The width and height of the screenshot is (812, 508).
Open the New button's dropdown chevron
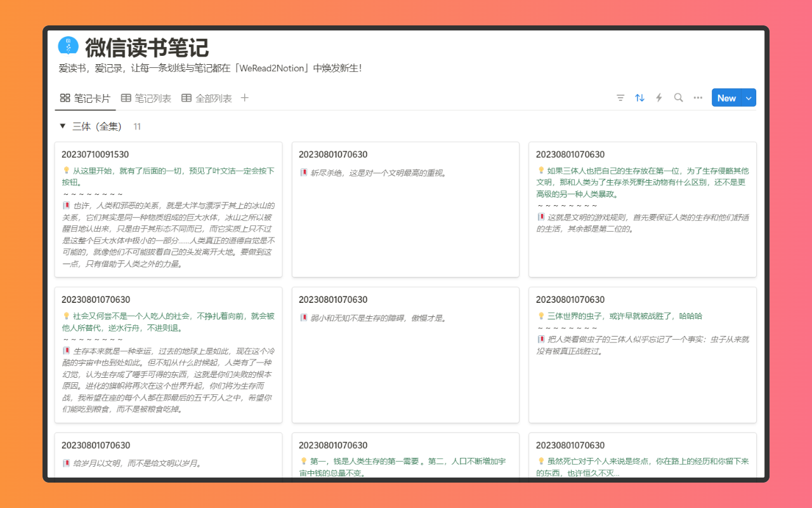click(749, 98)
